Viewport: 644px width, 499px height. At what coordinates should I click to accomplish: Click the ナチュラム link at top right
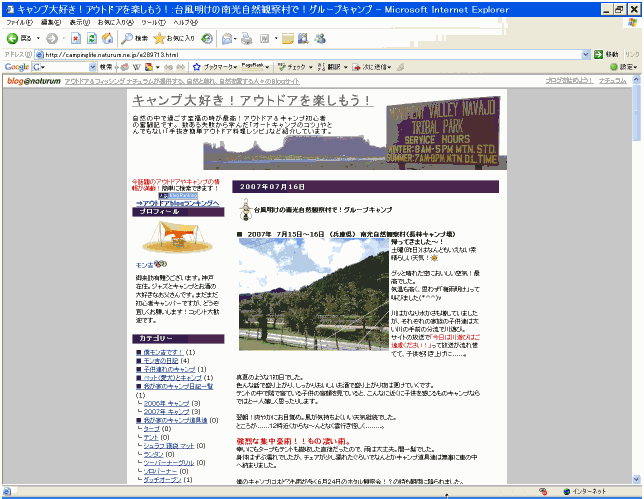click(x=612, y=81)
